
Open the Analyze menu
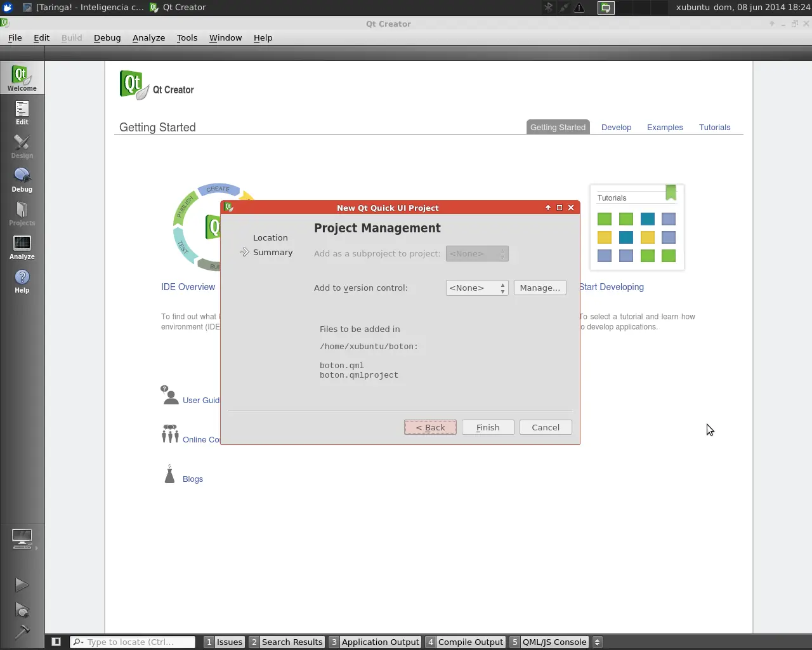pos(148,37)
